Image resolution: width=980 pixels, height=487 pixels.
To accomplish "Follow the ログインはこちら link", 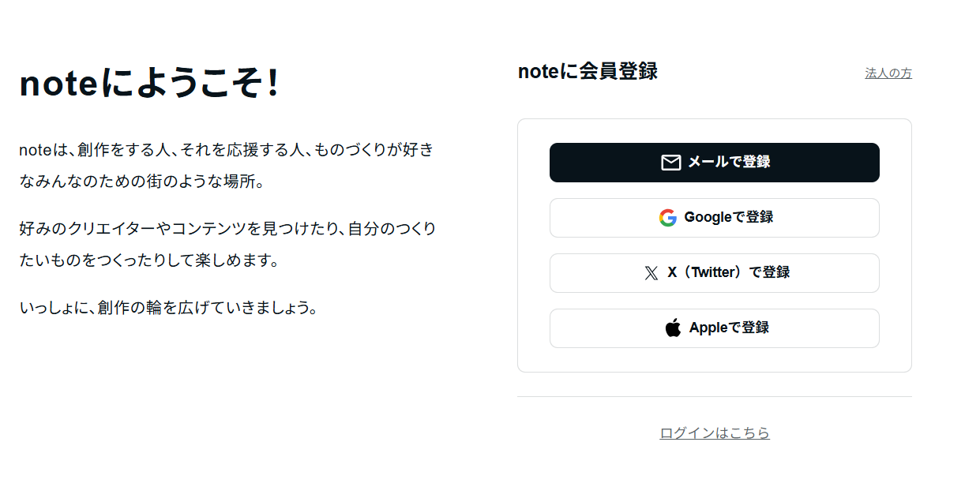I will (x=715, y=433).
